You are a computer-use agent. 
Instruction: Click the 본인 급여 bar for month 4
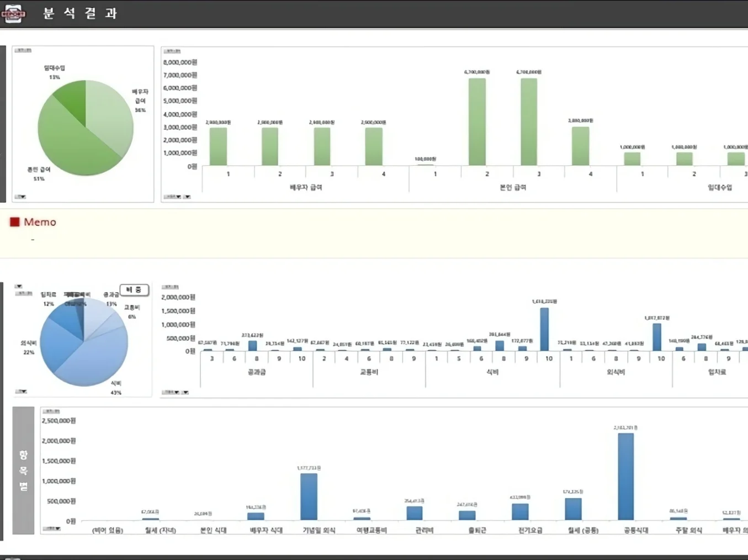[580, 146]
